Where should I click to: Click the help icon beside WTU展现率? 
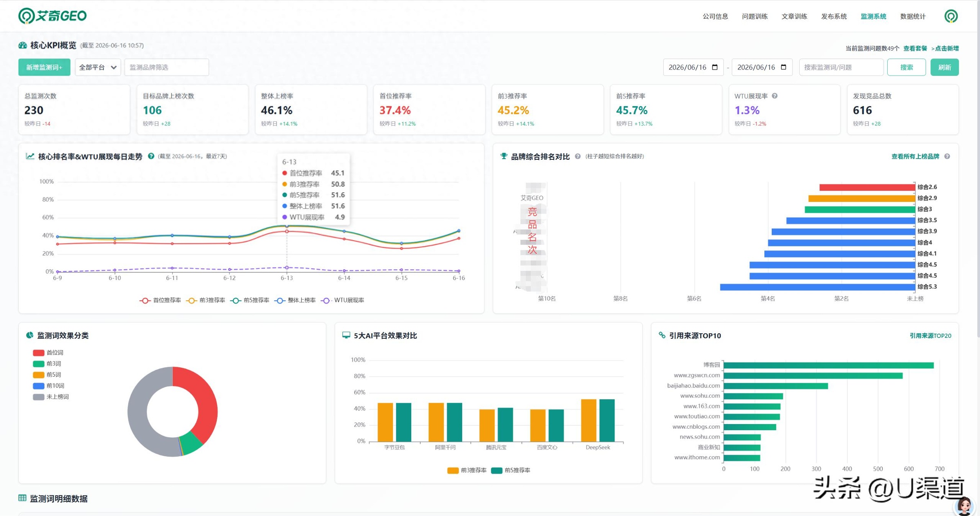[775, 96]
